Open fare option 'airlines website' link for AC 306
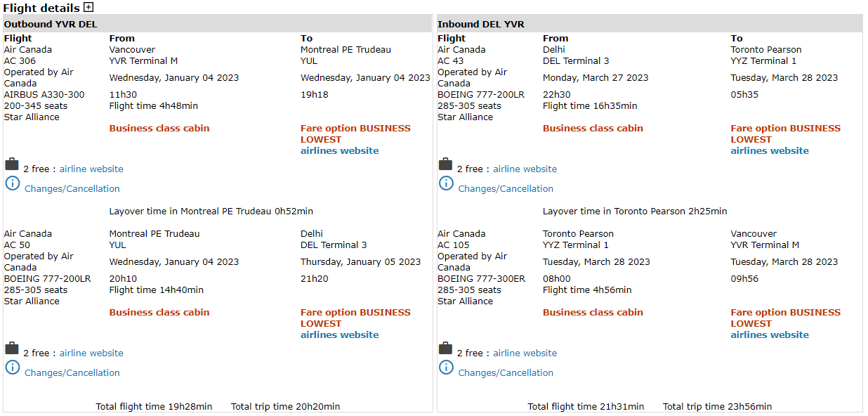Viewport: 868px width, 416px height. point(339,151)
